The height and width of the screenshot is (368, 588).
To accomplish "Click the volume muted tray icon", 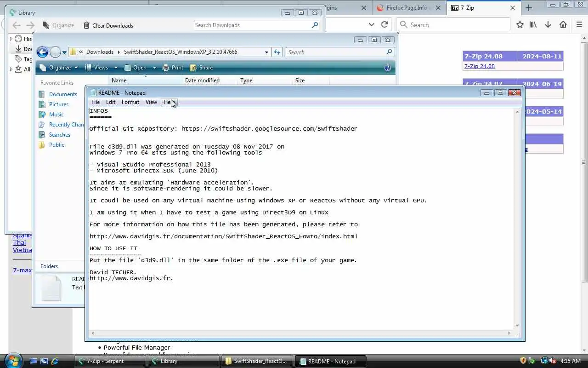I will (552, 361).
